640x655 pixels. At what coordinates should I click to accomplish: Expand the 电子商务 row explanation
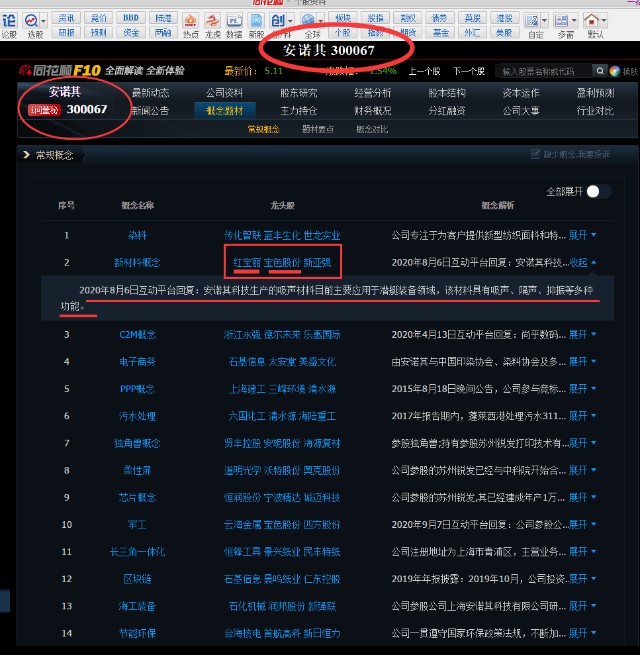click(582, 362)
